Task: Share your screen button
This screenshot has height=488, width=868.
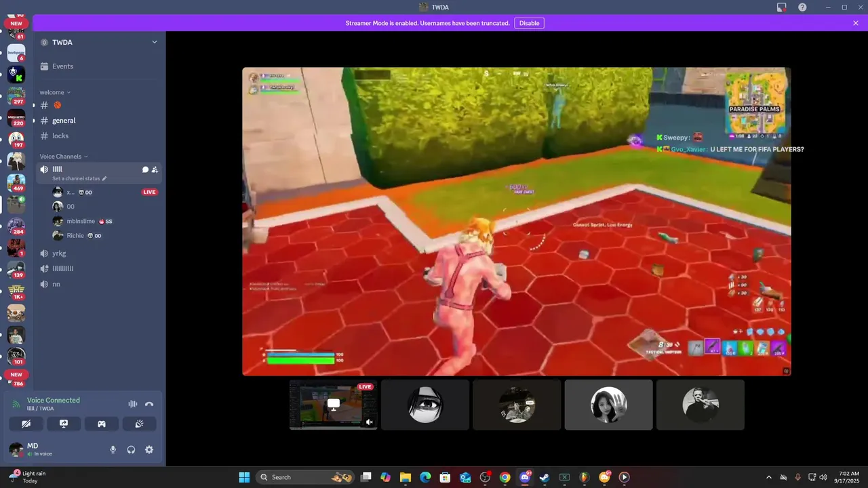Action: point(64,424)
